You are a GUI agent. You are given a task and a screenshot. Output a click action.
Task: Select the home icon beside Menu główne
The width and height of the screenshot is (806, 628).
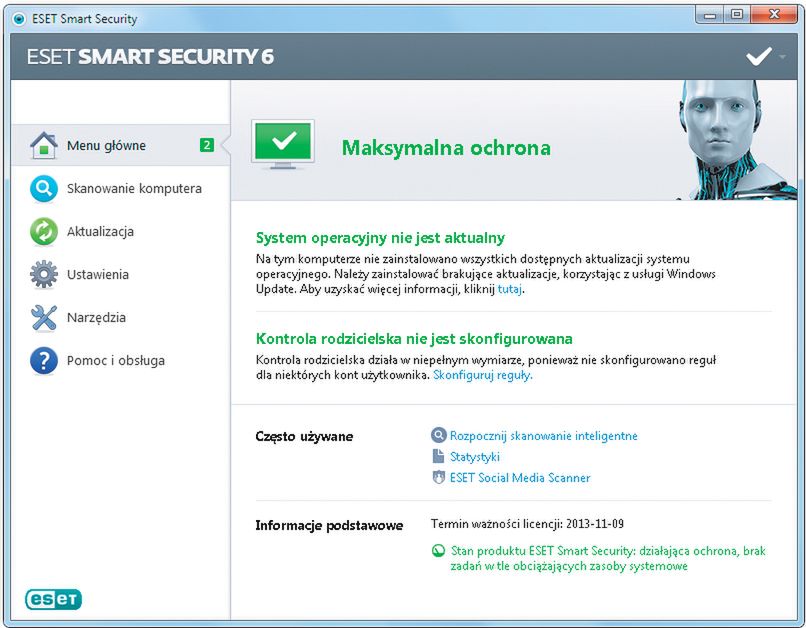(x=42, y=144)
